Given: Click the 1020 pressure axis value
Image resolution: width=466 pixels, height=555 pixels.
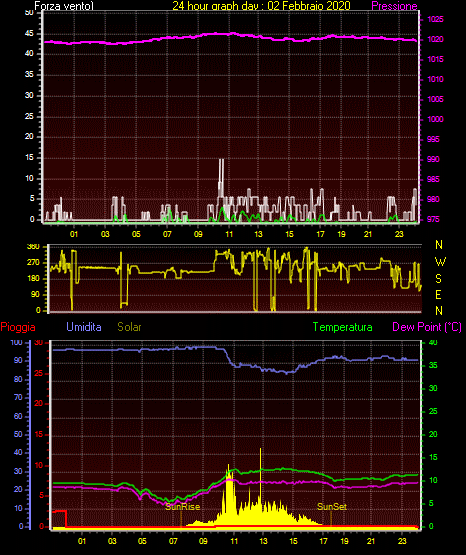Looking at the screenshot, I should coord(435,39).
